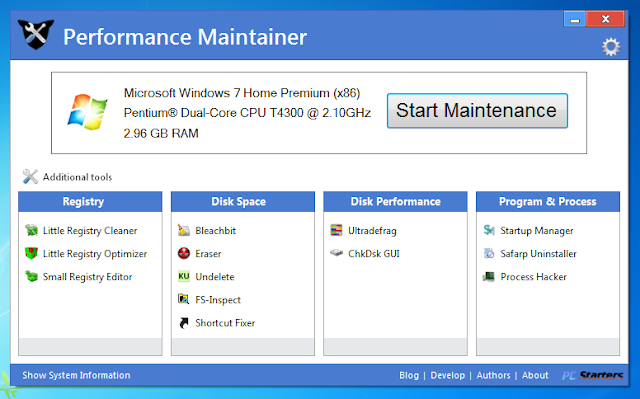Launch ChkDsk GUI by its label
This screenshot has height=399, width=640.
[x=373, y=254]
